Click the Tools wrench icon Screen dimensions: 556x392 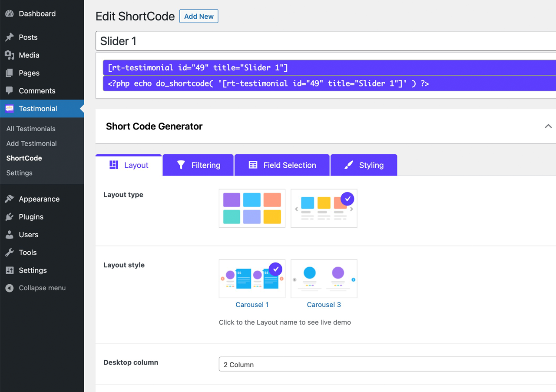[10, 252]
